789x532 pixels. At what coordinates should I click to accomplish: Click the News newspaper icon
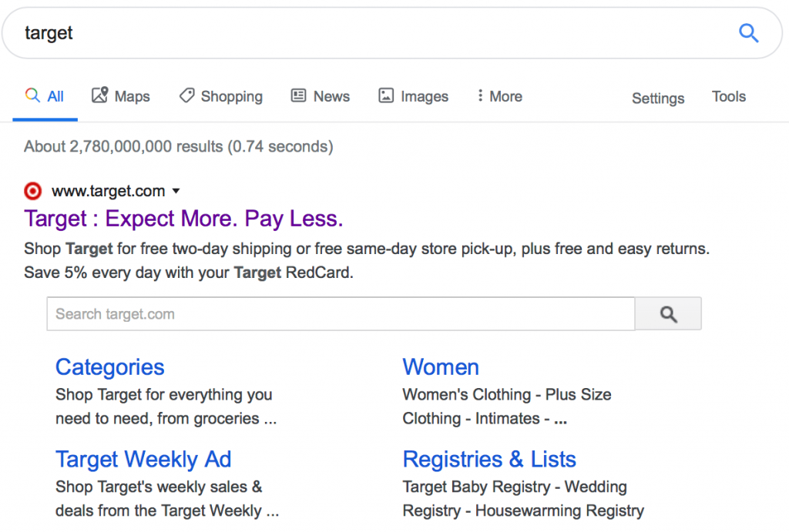(299, 95)
